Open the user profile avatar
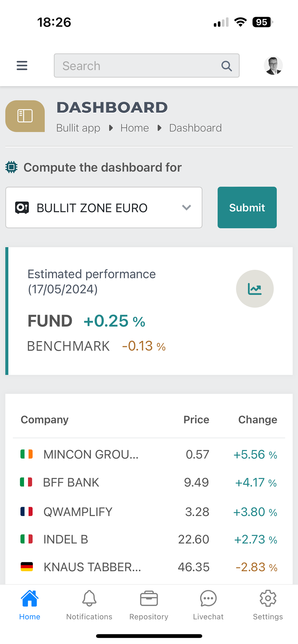 tap(273, 65)
